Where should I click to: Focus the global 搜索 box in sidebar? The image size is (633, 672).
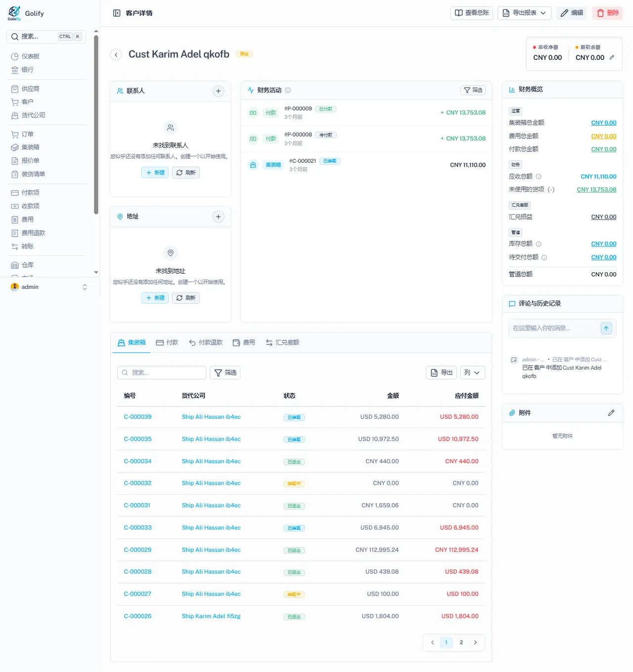pos(46,37)
